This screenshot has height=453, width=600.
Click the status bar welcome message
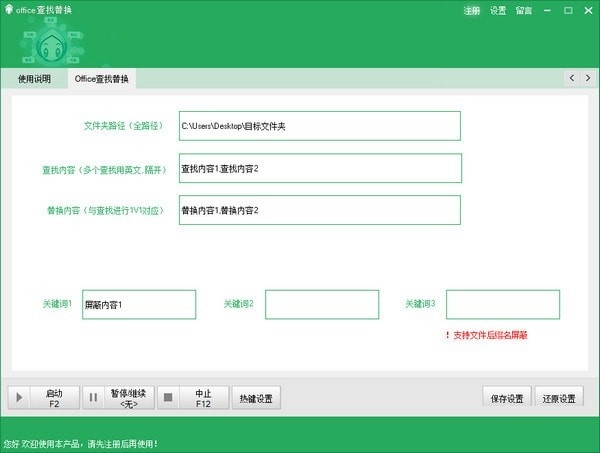coord(80,444)
